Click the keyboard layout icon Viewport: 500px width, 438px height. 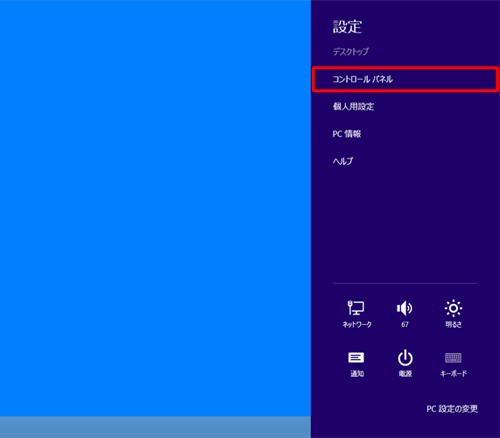coord(453,358)
